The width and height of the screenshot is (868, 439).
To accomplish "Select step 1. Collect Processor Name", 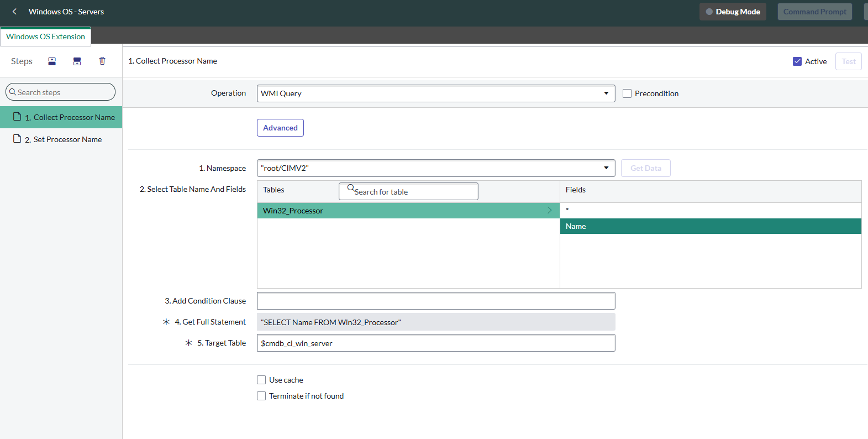I will click(61, 117).
